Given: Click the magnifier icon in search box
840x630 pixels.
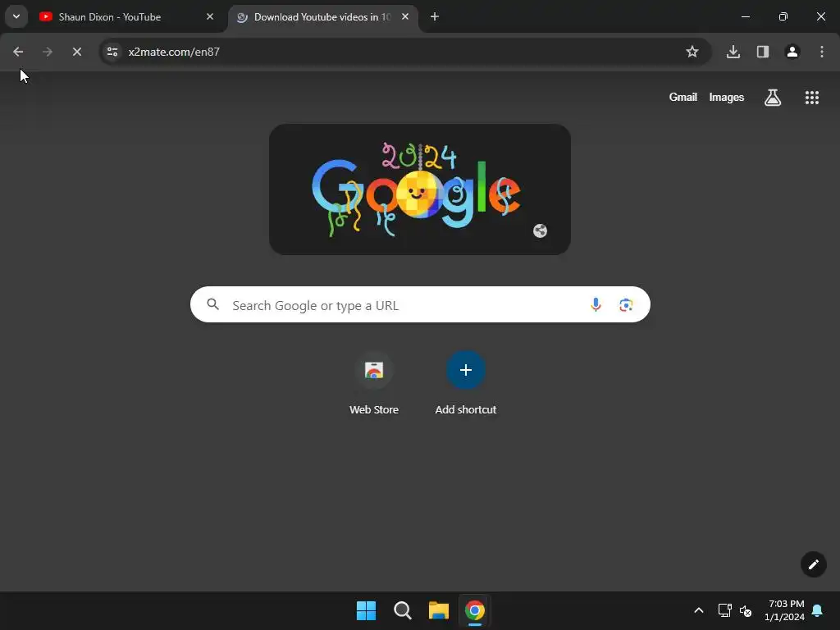Looking at the screenshot, I should click(213, 305).
